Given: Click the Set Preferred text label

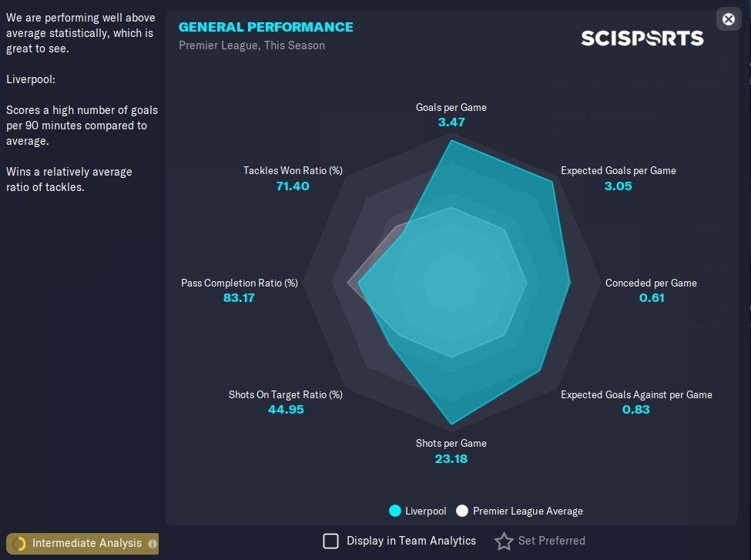Looking at the screenshot, I should point(552,541).
